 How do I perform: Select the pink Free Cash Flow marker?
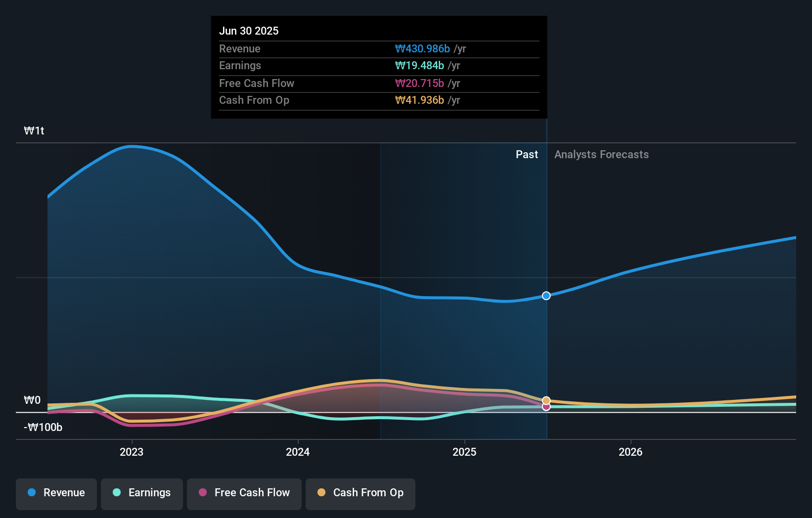click(546, 407)
